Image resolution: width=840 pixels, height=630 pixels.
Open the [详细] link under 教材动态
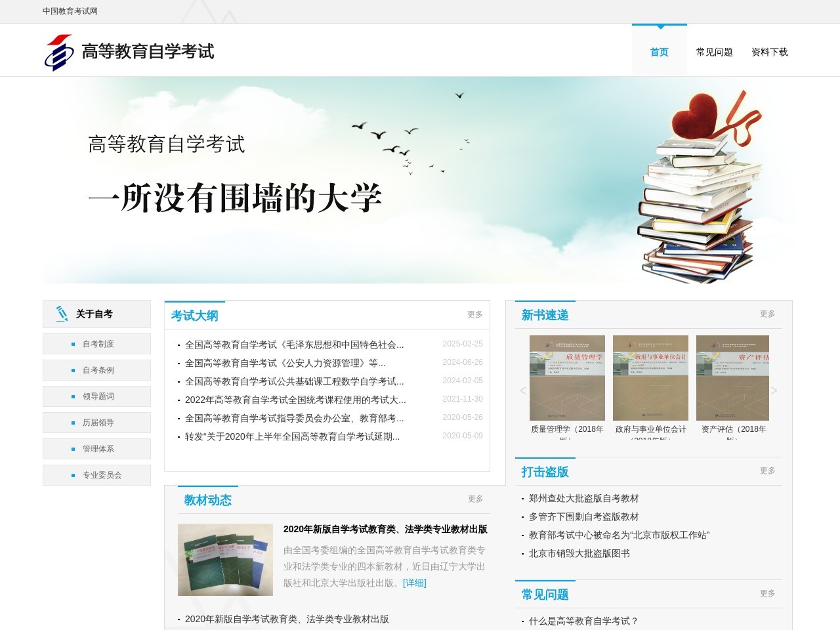click(x=414, y=583)
